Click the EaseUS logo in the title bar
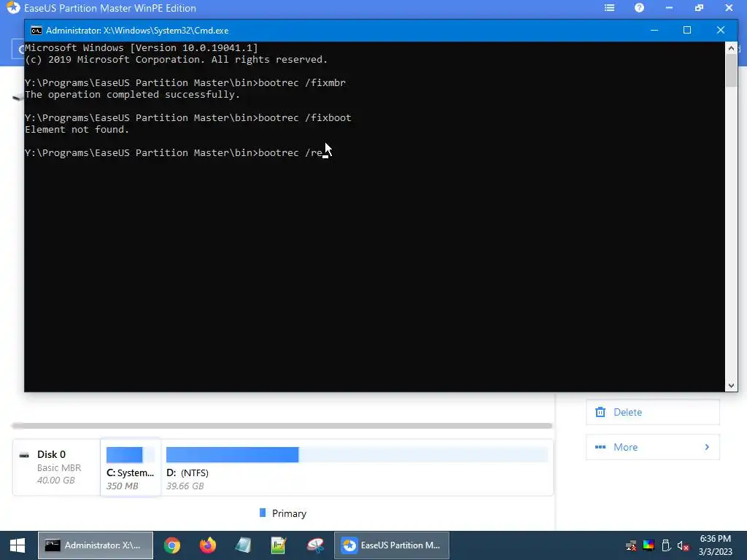The image size is (747, 560). 13,7
